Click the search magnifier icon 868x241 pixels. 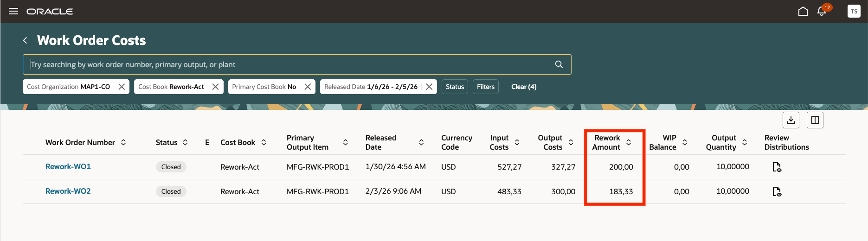coord(559,64)
